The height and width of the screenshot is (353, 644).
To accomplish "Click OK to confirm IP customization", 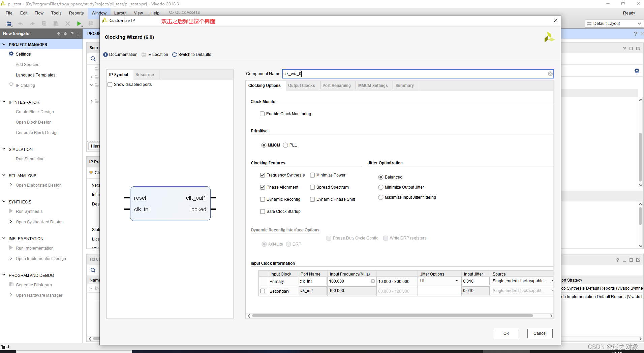I will pos(506,333).
